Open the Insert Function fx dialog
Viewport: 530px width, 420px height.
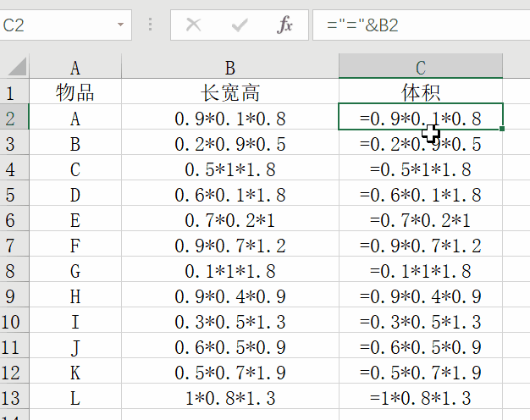click(284, 25)
